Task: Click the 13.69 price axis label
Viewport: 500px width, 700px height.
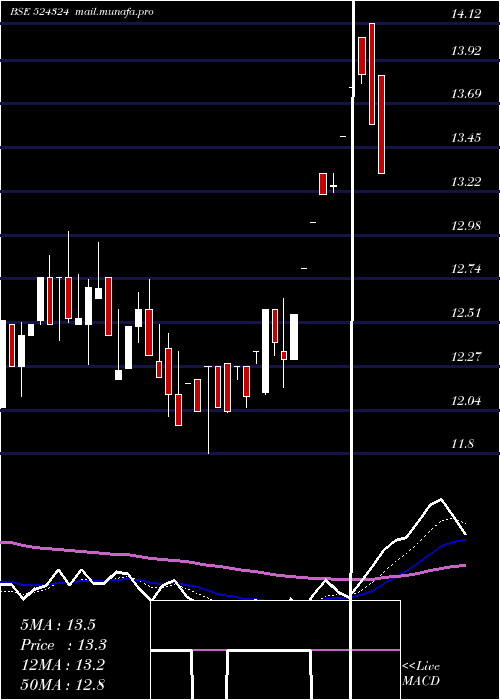Action: click(x=466, y=94)
